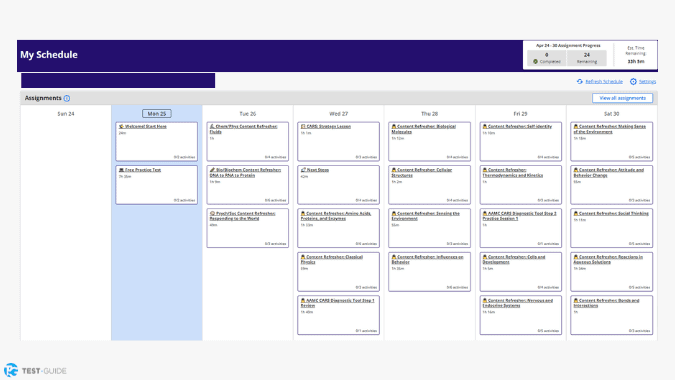Open the Settings link
The width and height of the screenshot is (675, 380).
[647, 81]
